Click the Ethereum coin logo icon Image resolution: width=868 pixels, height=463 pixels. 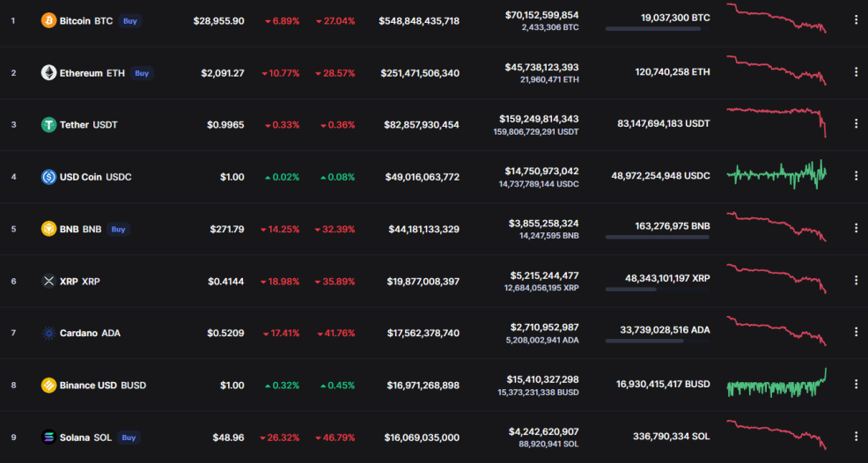[x=48, y=73]
